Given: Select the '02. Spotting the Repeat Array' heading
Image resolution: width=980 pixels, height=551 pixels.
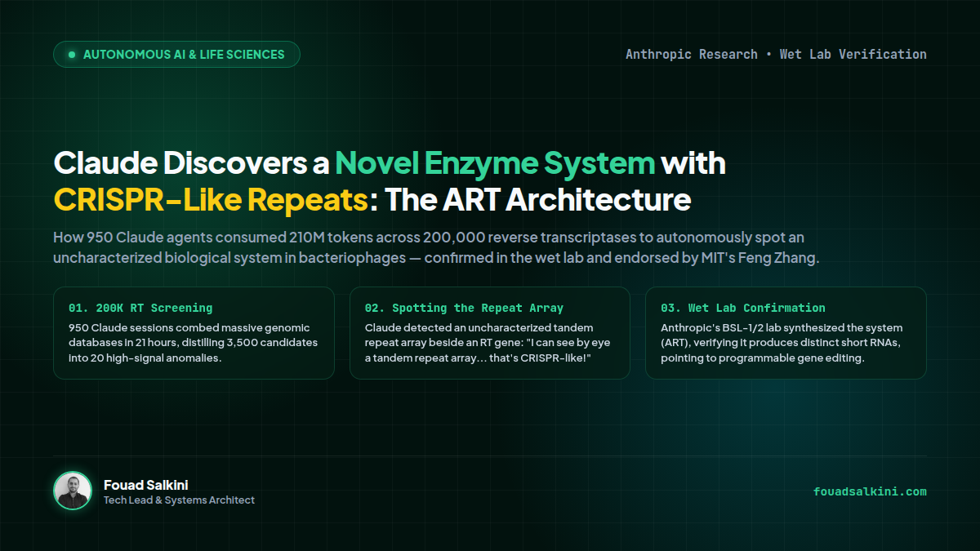Looking at the screenshot, I should pos(464,309).
